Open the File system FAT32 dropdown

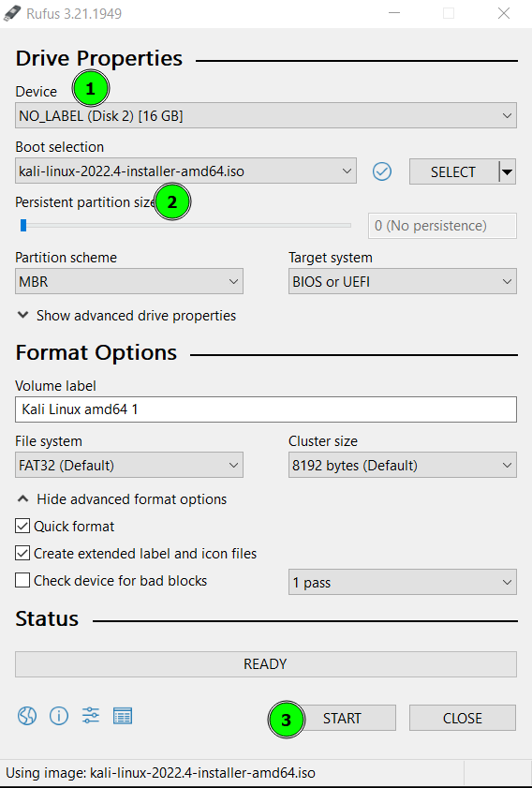[x=129, y=465]
